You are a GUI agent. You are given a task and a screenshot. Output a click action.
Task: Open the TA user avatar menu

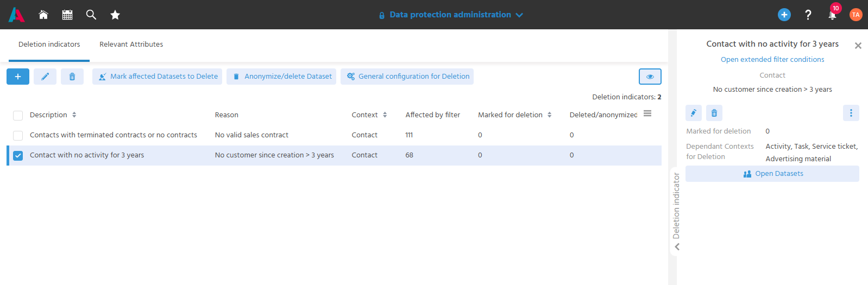point(856,15)
